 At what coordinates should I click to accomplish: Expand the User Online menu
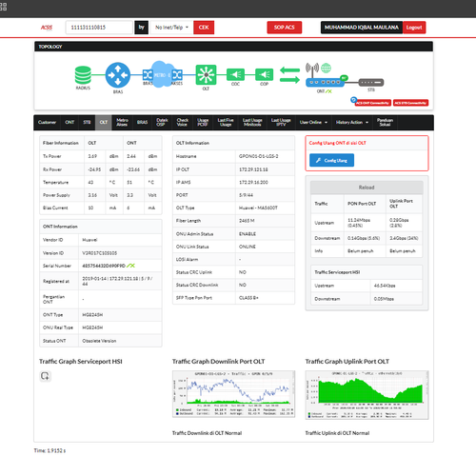313,123
